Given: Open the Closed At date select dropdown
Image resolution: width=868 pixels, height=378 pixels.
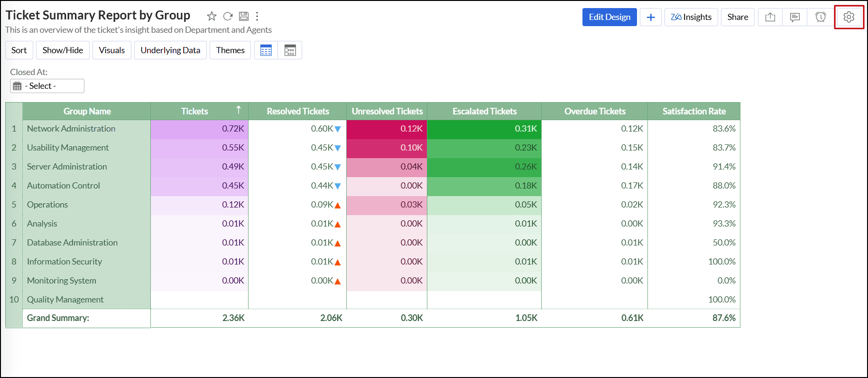Looking at the screenshot, I should pos(47,86).
